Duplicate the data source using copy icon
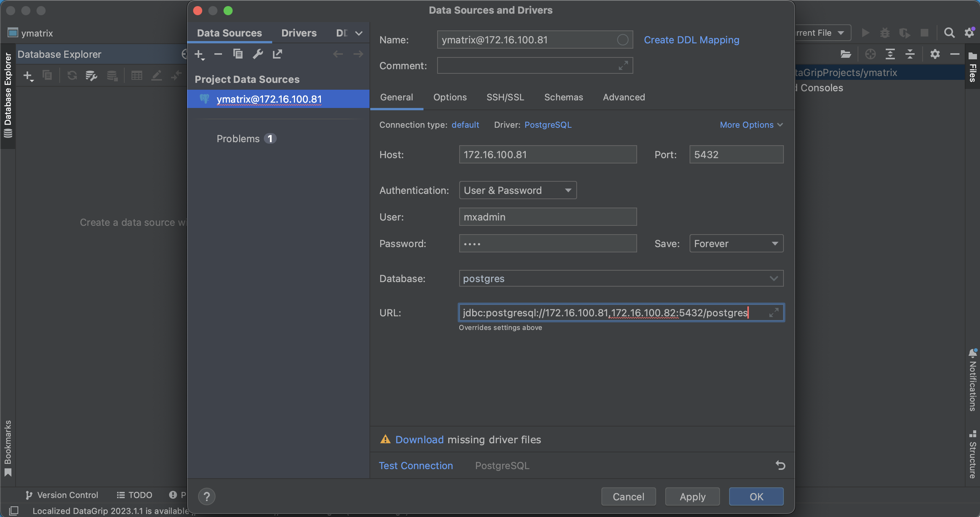Image resolution: width=980 pixels, height=517 pixels. click(x=238, y=54)
